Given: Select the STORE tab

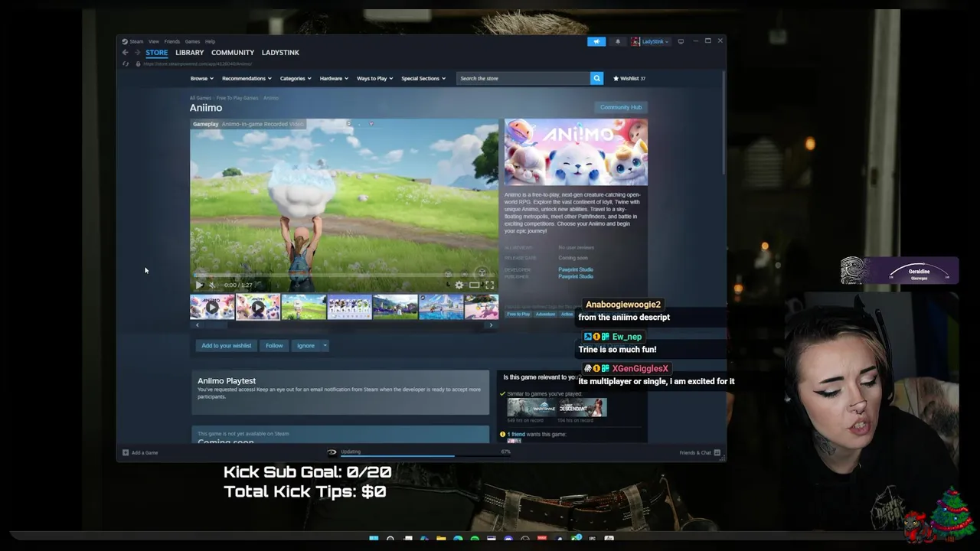Looking at the screenshot, I should [x=156, y=52].
